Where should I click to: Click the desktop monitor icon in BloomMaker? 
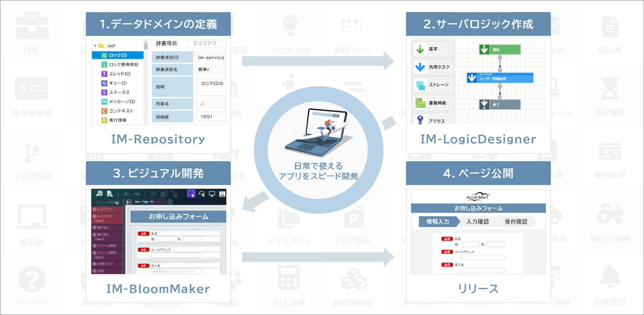tap(212, 194)
